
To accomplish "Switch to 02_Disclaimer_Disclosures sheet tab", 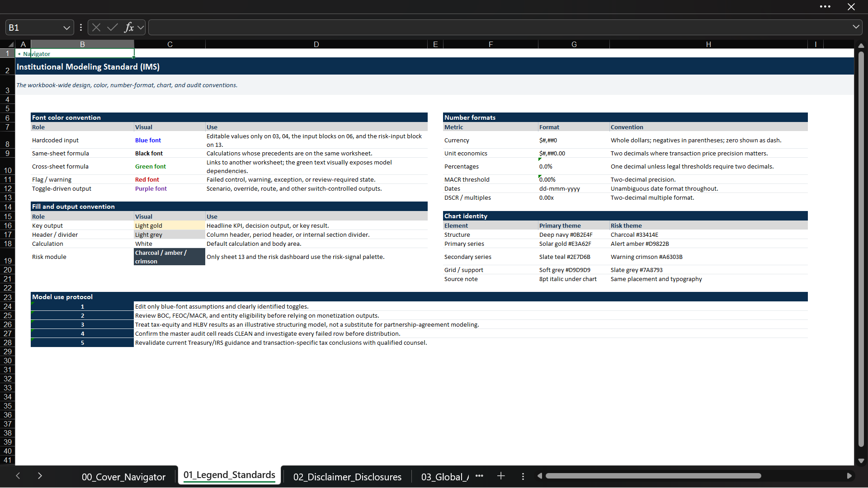I will pos(347,477).
